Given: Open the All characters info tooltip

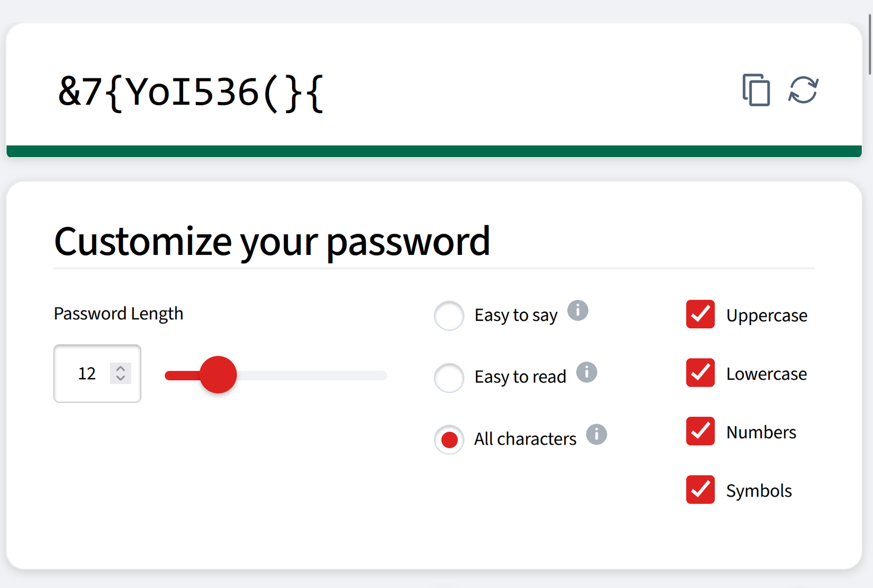Looking at the screenshot, I should pyautogui.click(x=596, y=435).
